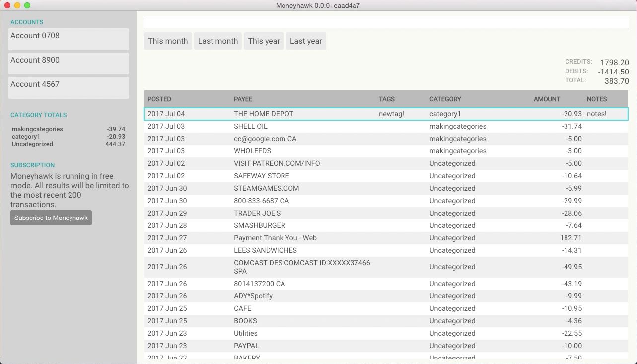Click the Account 0708 sidebar entry

coord(69,39)
